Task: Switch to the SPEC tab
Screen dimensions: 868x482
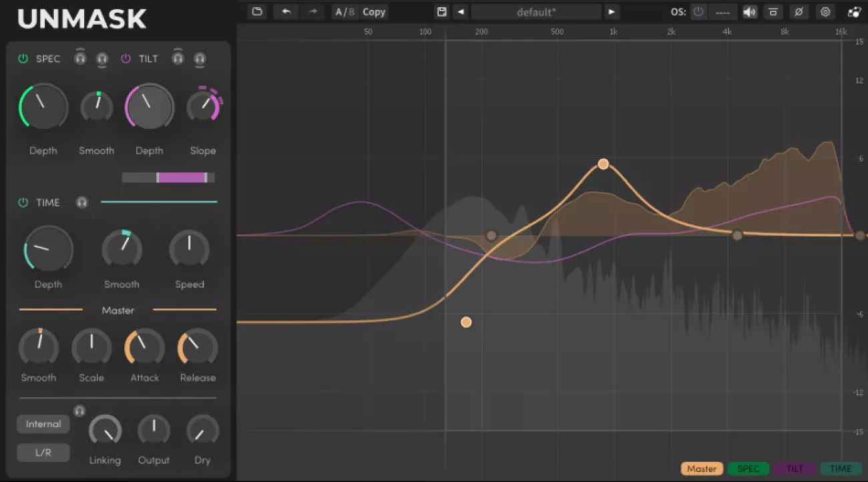Action: (748, 468)
